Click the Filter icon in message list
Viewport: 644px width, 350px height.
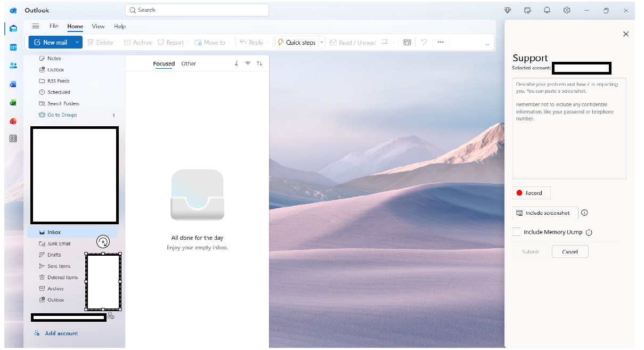click(248, 63)
